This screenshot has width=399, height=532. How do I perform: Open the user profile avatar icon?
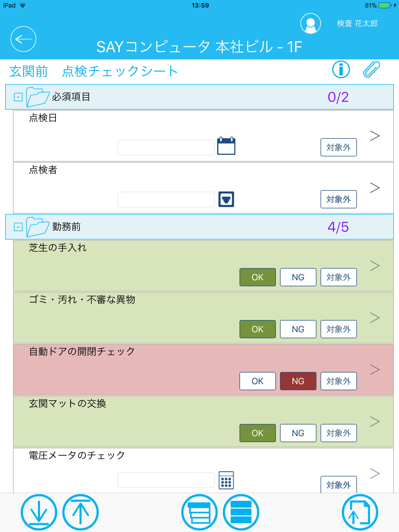tap(310, 23)
